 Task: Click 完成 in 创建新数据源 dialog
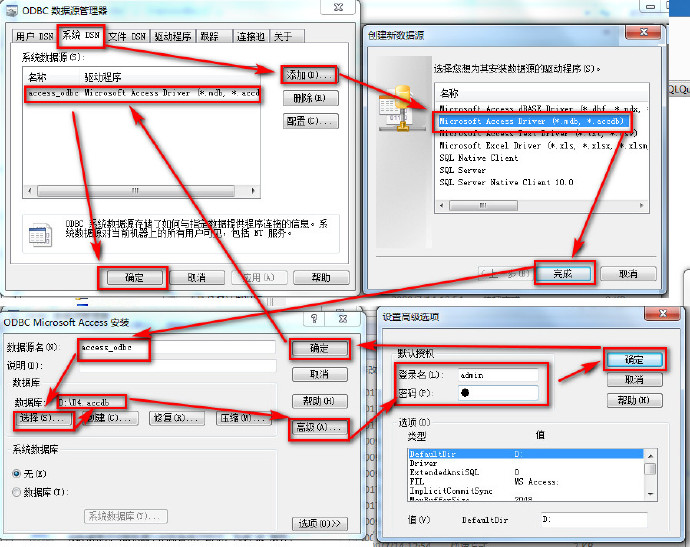click(x=563, y=274)
